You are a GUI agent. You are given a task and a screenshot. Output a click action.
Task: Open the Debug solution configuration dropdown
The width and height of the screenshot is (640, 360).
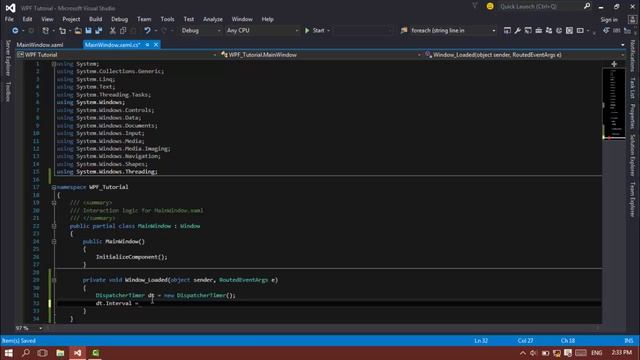[x=200, y=31]
